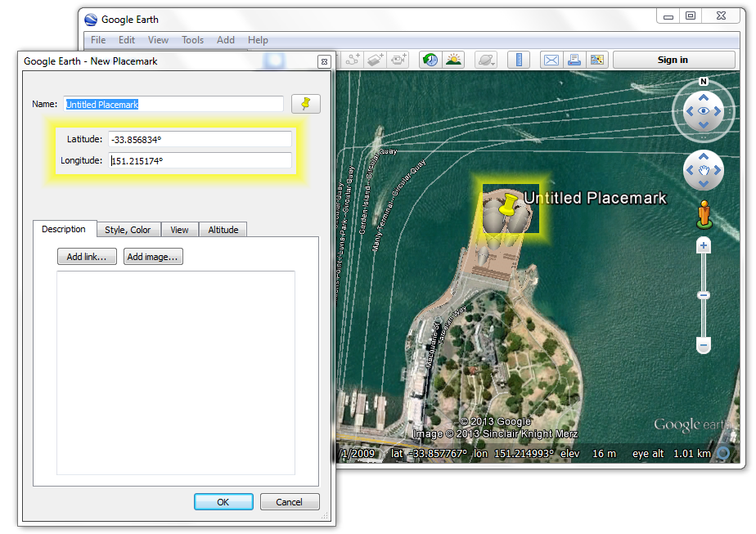Click the Historical Imagery clock icon

430,60
